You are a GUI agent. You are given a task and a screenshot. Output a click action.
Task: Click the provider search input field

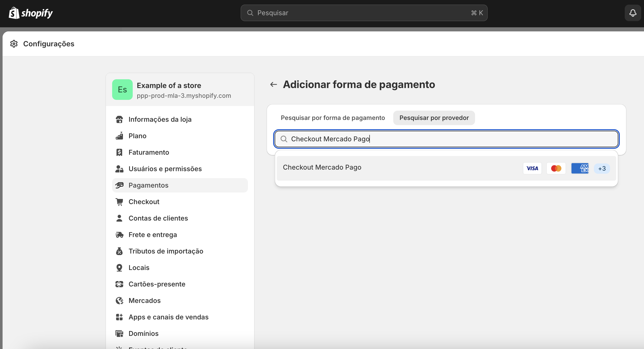[x=446, y=139]
